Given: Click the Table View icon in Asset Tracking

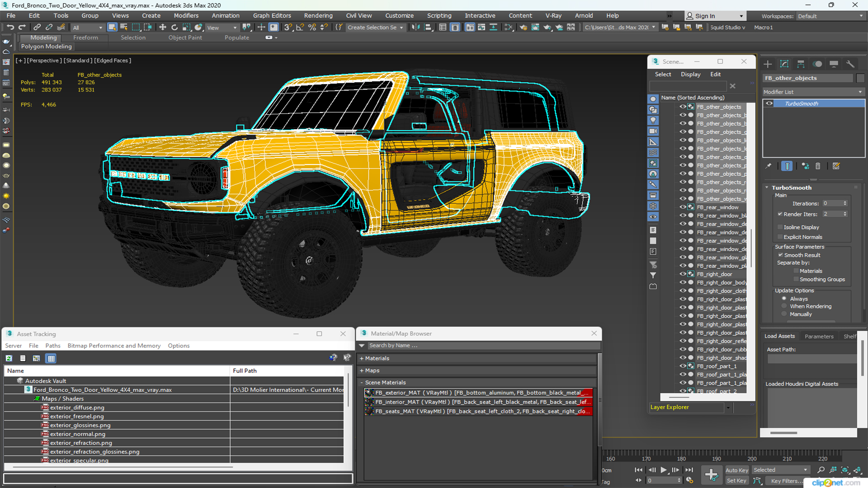Looking at the screenshot, I should click(x=51, y=358).
